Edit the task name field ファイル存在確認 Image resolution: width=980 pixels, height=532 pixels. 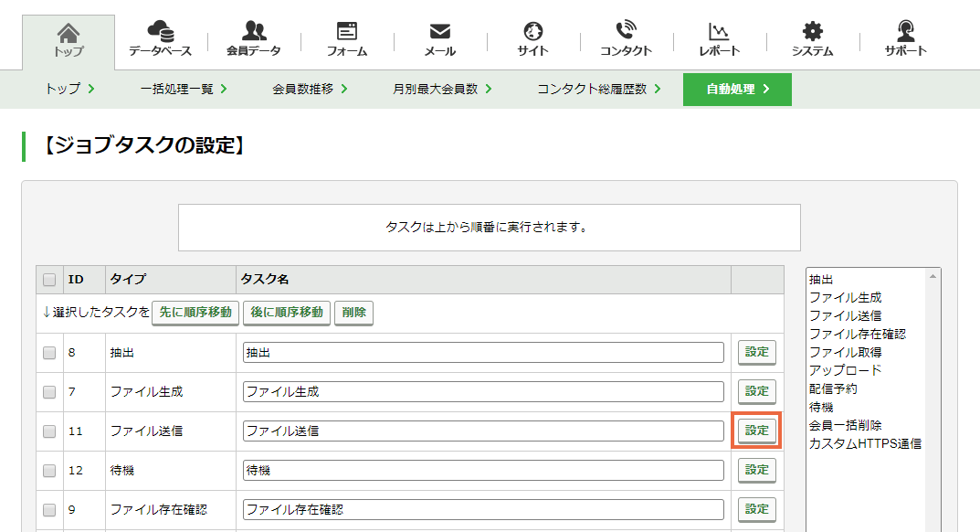483,509
